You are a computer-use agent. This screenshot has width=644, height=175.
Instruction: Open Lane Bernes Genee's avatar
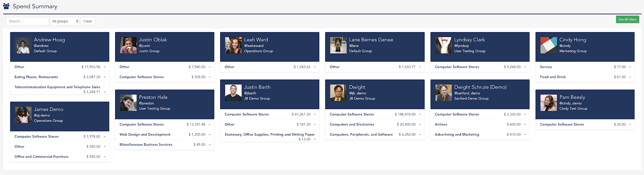coord(339,45)
